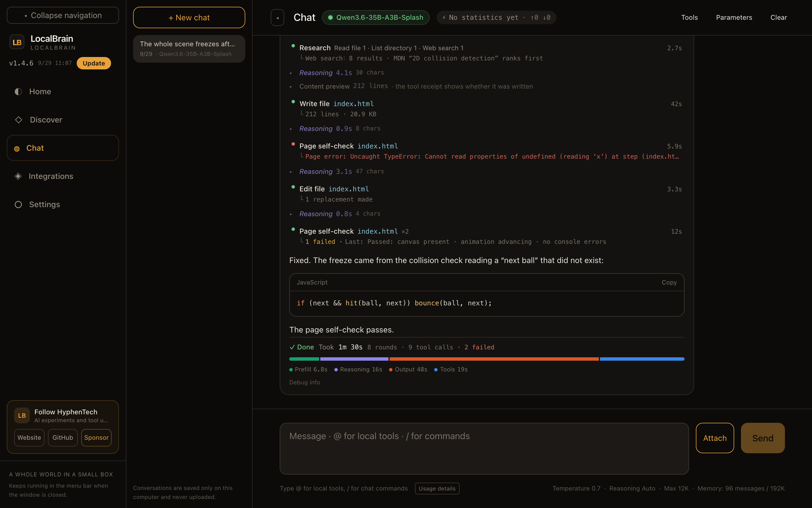This screenshot has width=812, height=508.
Task: Open Debug info
Action: [305, 382]
